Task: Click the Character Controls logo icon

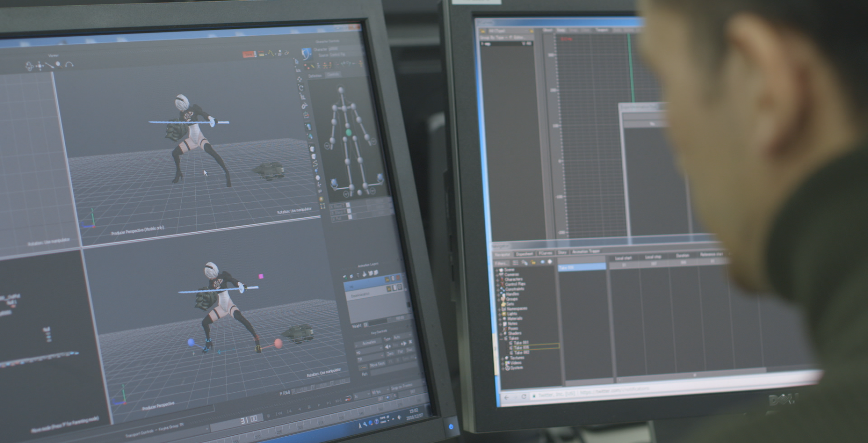Action: click(x=306, y=54)
